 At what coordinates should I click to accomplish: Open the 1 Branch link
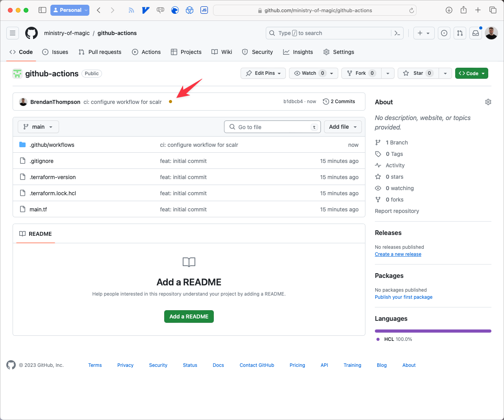(x=397, y=142)
